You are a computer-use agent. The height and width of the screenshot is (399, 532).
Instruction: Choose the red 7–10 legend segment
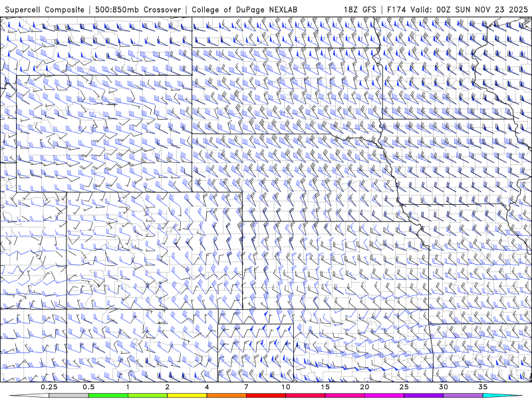pos(266,396)
